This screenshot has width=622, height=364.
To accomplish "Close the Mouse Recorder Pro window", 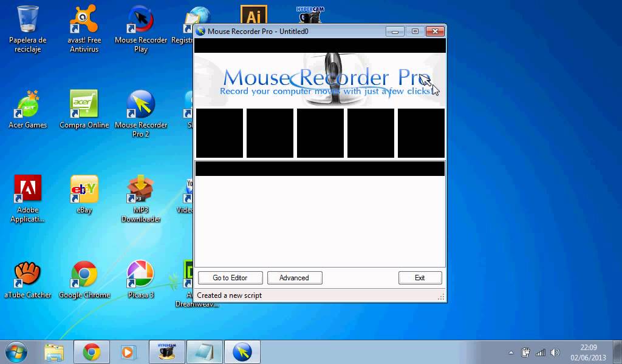I will 435,32.
